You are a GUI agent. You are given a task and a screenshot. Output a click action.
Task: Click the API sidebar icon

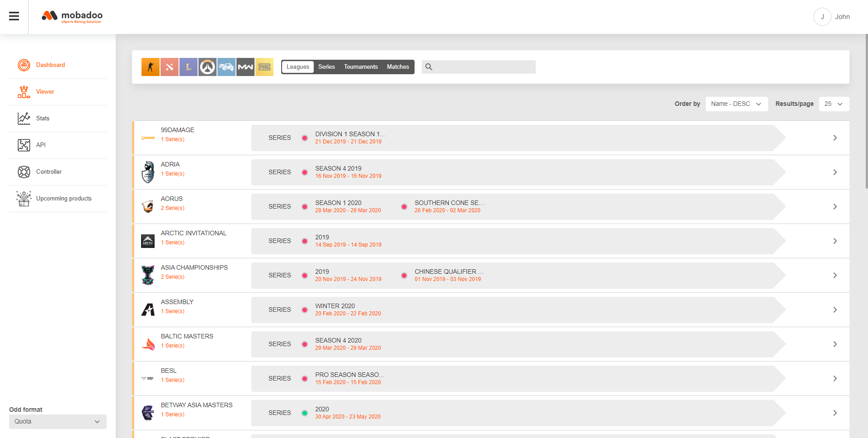pyautogui.click(x=24, y=145)
